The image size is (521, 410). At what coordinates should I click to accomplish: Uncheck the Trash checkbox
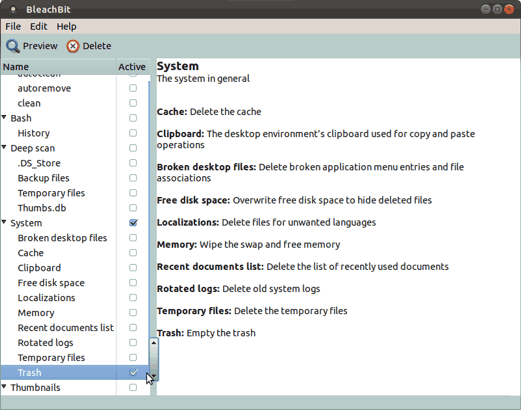tap(133, 372)
